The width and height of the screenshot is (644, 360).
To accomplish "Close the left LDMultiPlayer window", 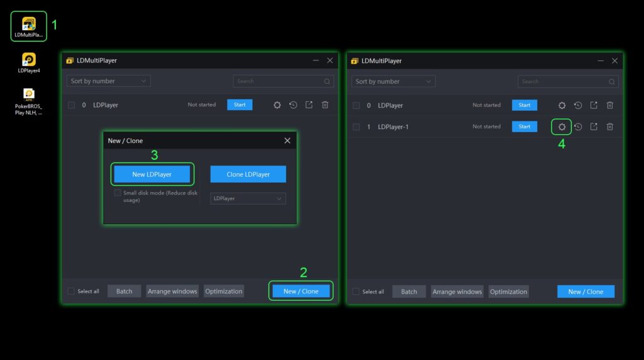I will tap(330, 60).
